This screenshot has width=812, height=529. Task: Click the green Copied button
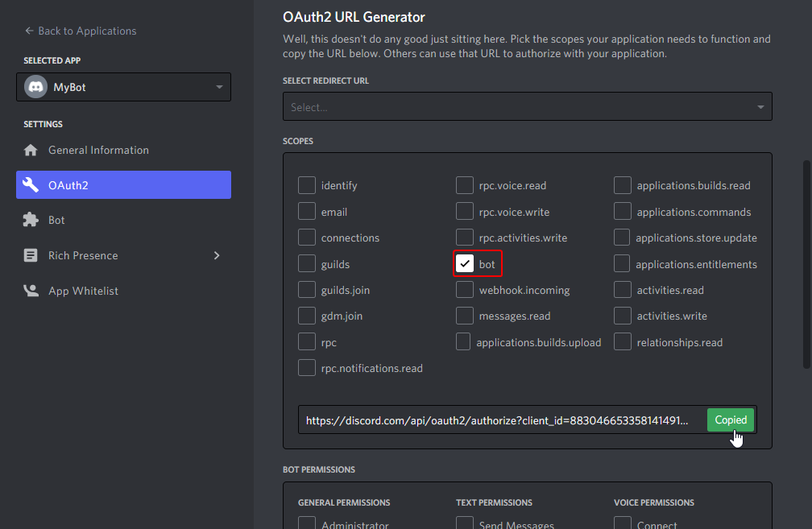click(731, 419)
